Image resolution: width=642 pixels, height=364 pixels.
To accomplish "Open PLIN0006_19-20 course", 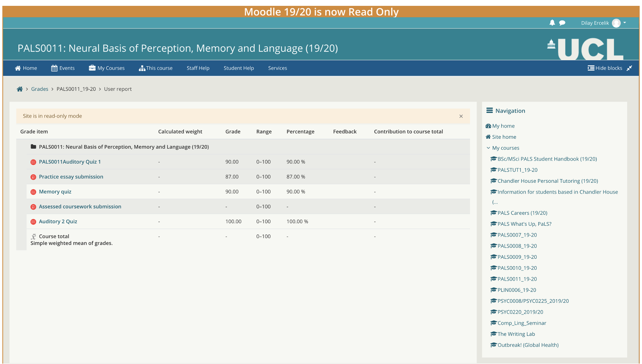I will tap(517, 290).
